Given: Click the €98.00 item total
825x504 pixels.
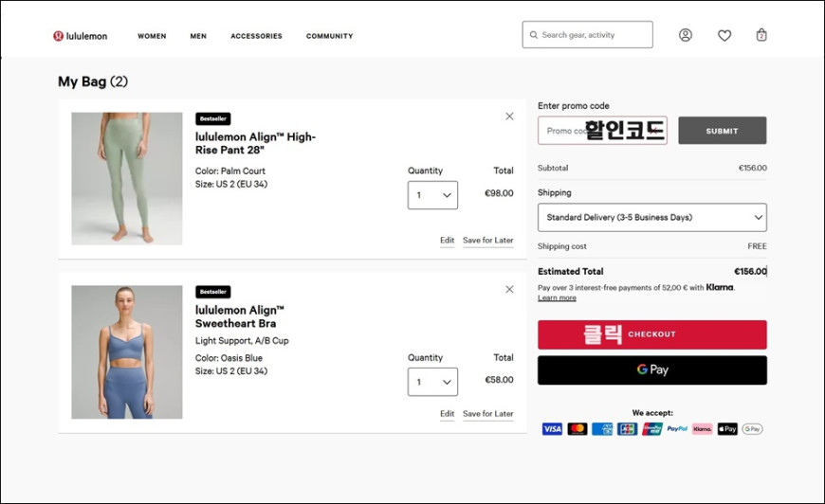Looking at the screenshot, I should (x=499, y=193).
